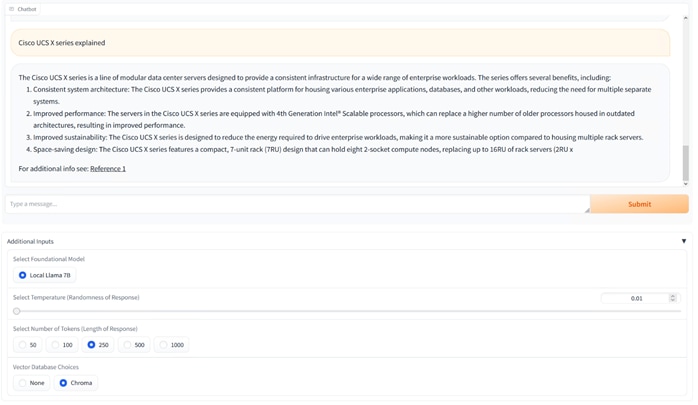
Task: Click the Chatbot label icon
Action: coord(12,9)
